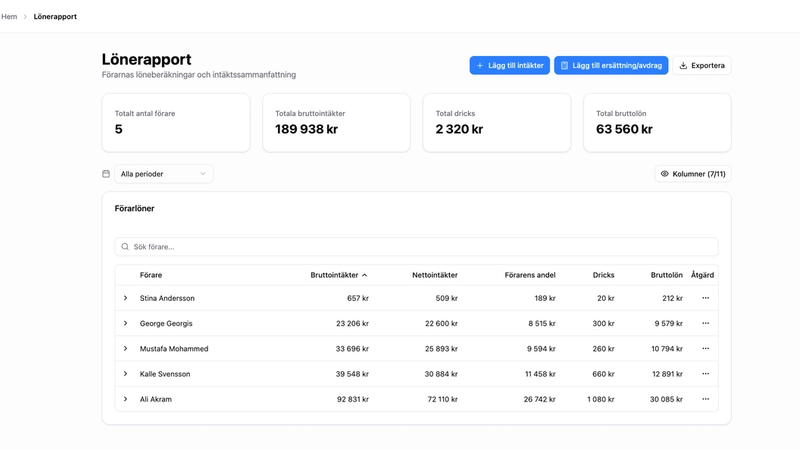The height and width of the screenshot is (450, 800).
Task: Click the Lönerapport breadcrumb item
Action: (x=55, y=16)
